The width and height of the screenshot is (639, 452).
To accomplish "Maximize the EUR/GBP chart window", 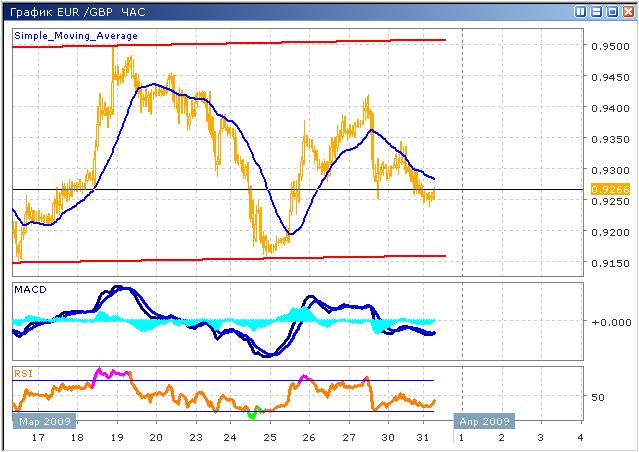I will [x=612, y=12].
